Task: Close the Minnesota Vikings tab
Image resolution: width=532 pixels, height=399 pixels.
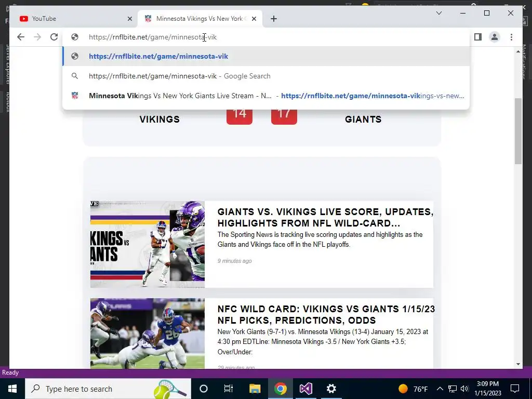Action: tap(254, 19)
